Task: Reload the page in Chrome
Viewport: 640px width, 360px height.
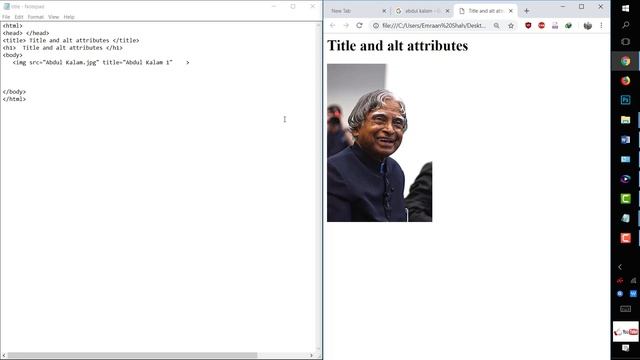Action: coord(359,25)
